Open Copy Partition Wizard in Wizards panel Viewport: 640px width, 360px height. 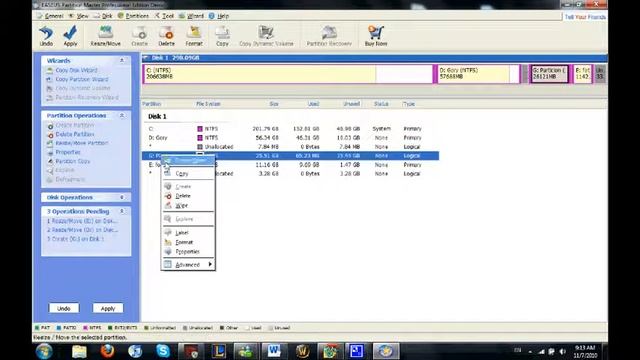[82, 79]
